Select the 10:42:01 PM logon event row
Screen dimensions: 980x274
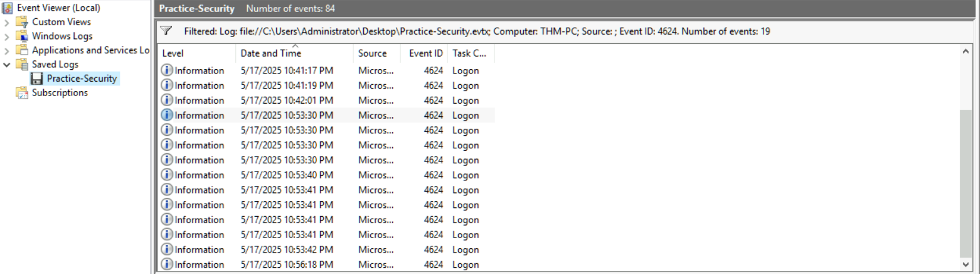pyautogui.click(x=326, y=101)
